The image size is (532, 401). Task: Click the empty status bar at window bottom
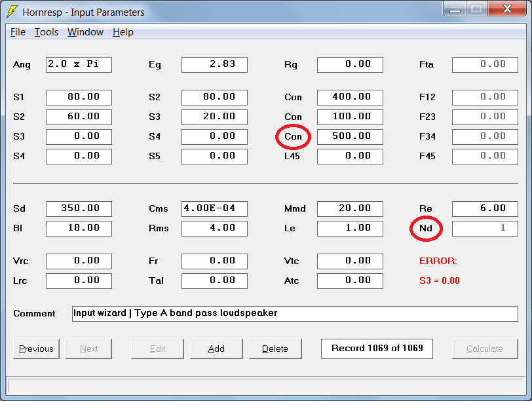point(266,386)
